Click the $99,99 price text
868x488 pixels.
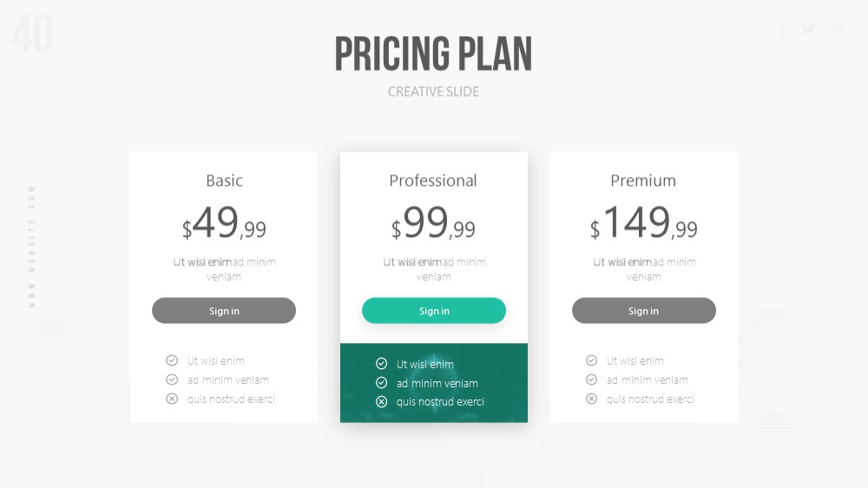433,223
